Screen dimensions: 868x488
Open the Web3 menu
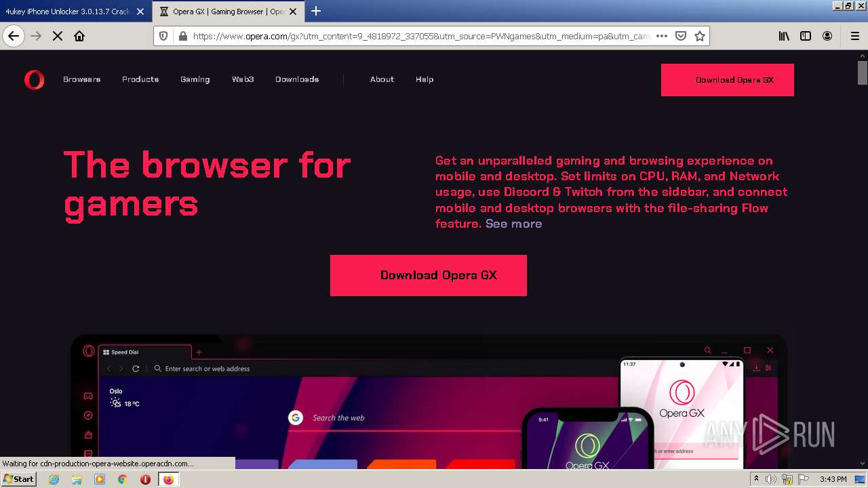point(243,79)
